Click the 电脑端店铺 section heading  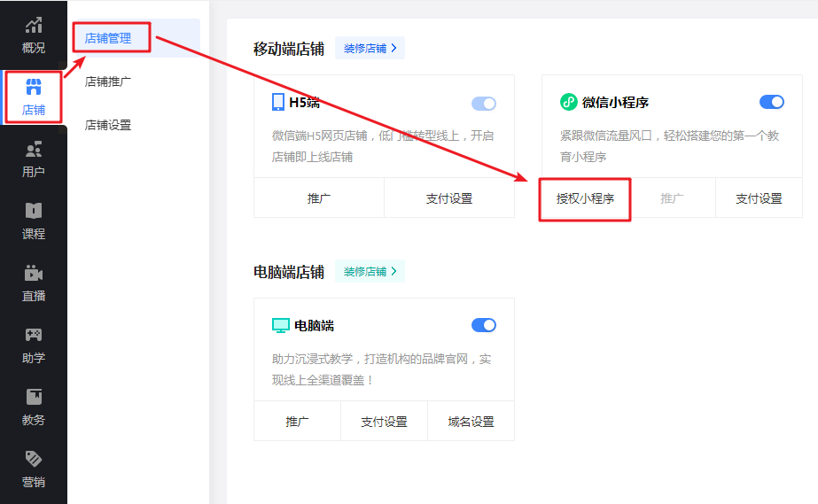(289, 272)
